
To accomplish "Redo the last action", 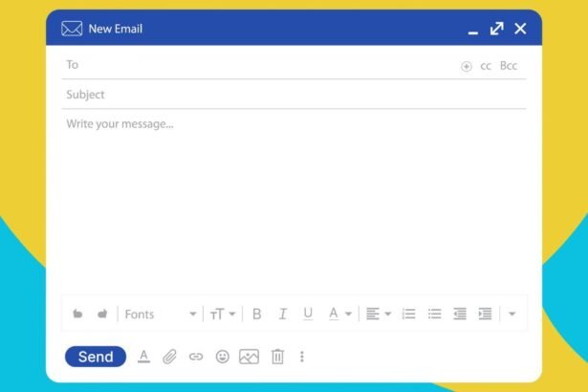I will [102, 314].
